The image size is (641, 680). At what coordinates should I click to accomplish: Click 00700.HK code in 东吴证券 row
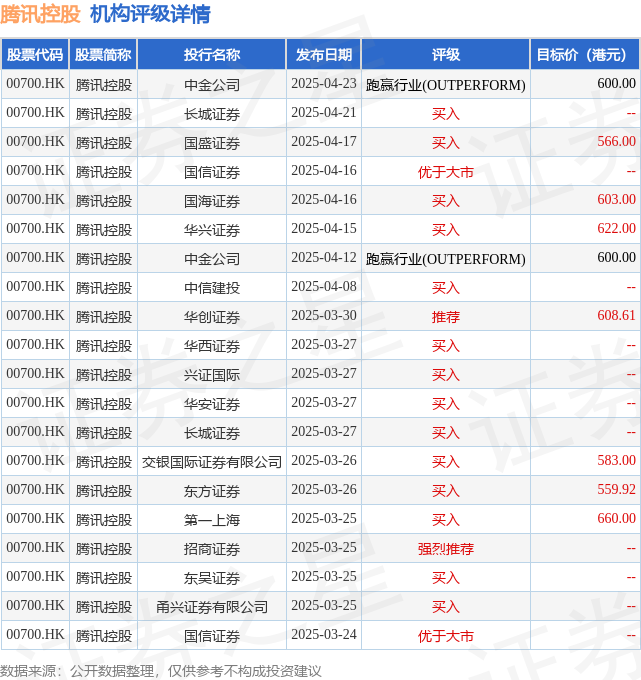coord(35,576)
